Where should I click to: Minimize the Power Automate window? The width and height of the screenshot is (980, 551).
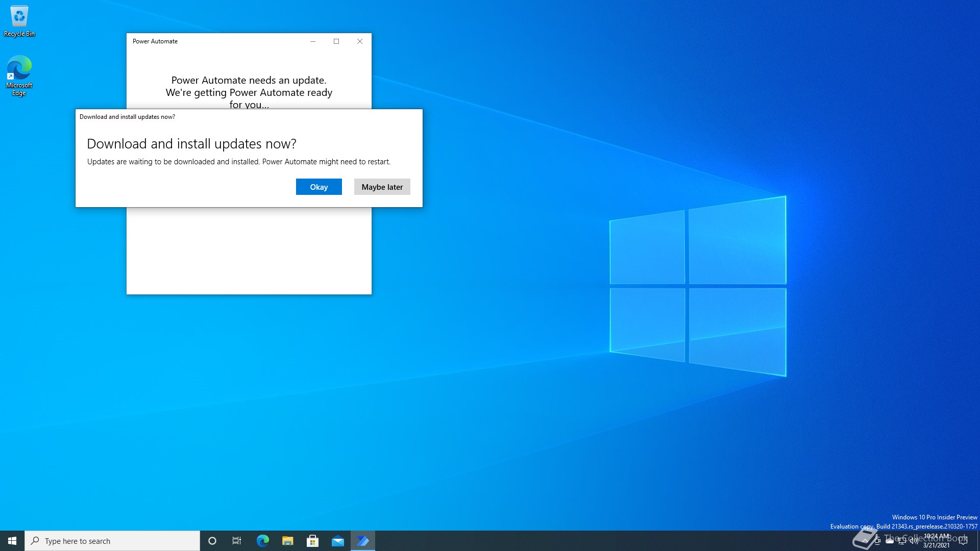coord(313,41)
